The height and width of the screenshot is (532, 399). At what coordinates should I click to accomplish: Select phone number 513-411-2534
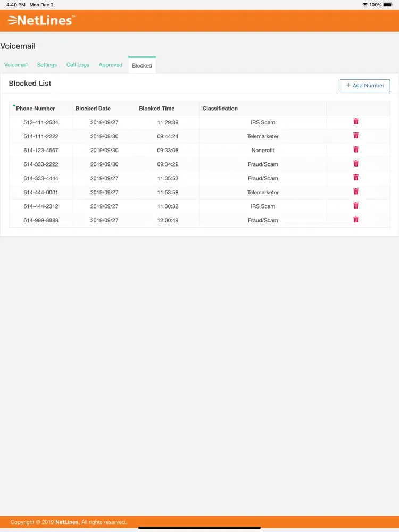coord(41,122)
